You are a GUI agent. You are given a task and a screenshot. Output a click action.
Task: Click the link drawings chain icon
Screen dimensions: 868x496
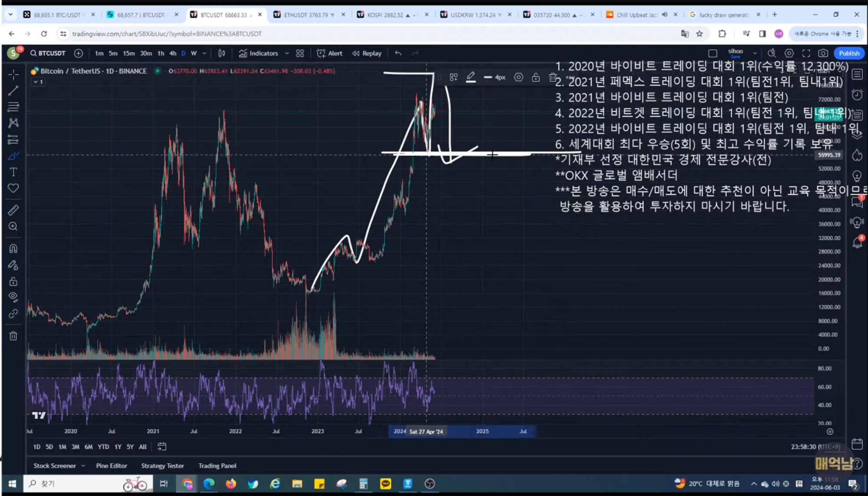coord(13,314)
